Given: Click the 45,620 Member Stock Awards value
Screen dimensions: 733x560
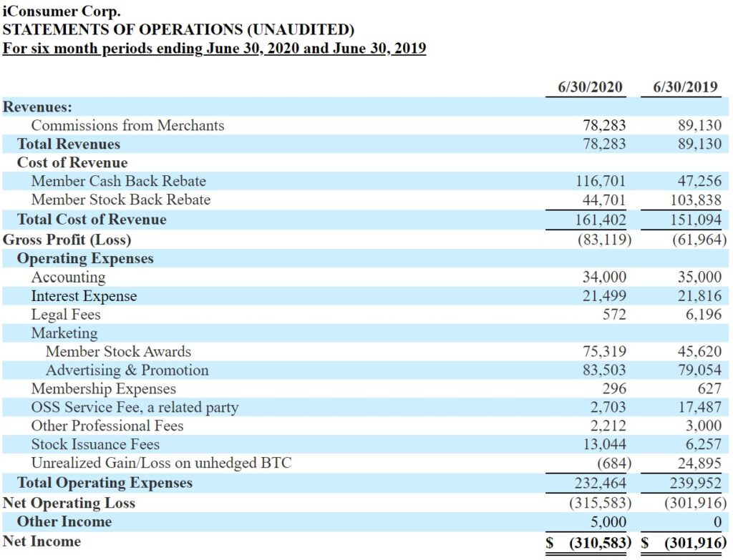Looking at the screenshot, I should tap(700, 351).
